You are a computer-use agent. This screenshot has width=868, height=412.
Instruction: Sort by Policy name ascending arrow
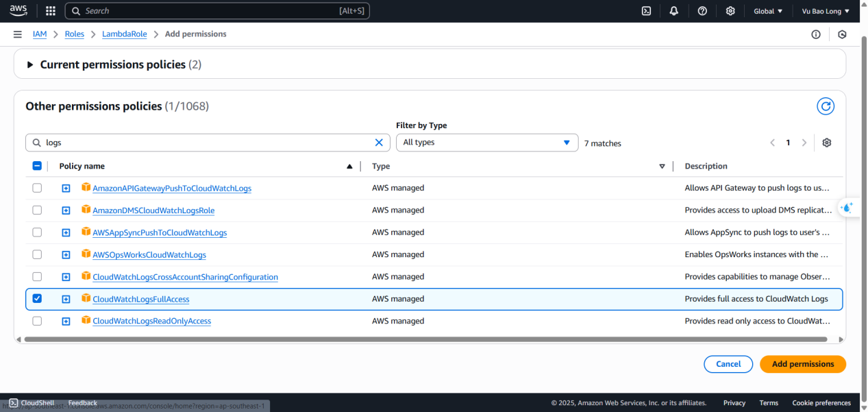[x=350, y=167]
